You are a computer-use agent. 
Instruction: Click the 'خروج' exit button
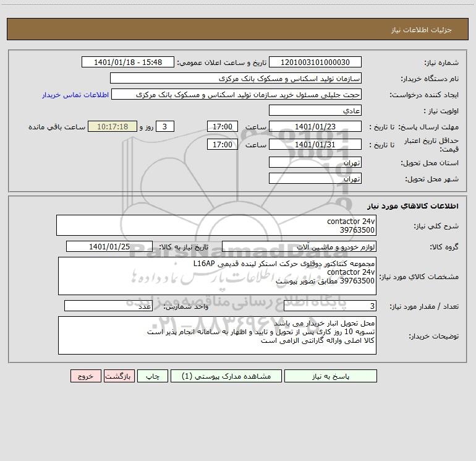point(85,376)
